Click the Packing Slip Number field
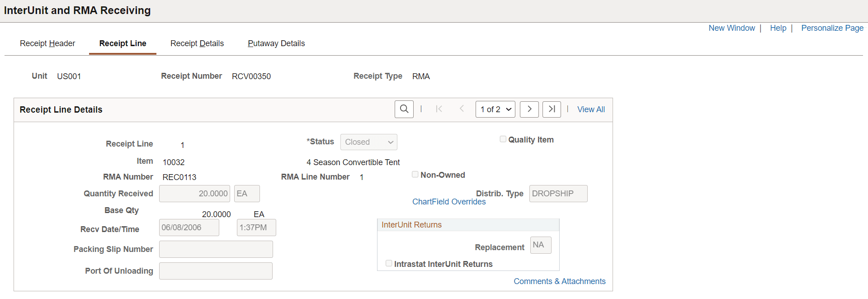Screen dimensions: 868x299 [x=216, y=249]
